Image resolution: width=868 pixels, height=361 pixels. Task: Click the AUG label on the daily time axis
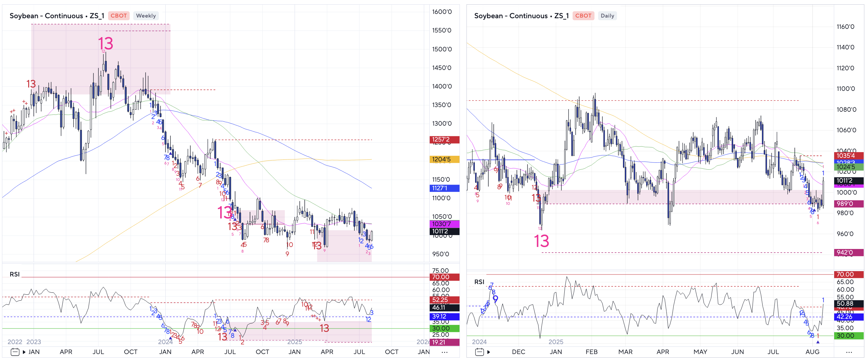tap(812, 352)
